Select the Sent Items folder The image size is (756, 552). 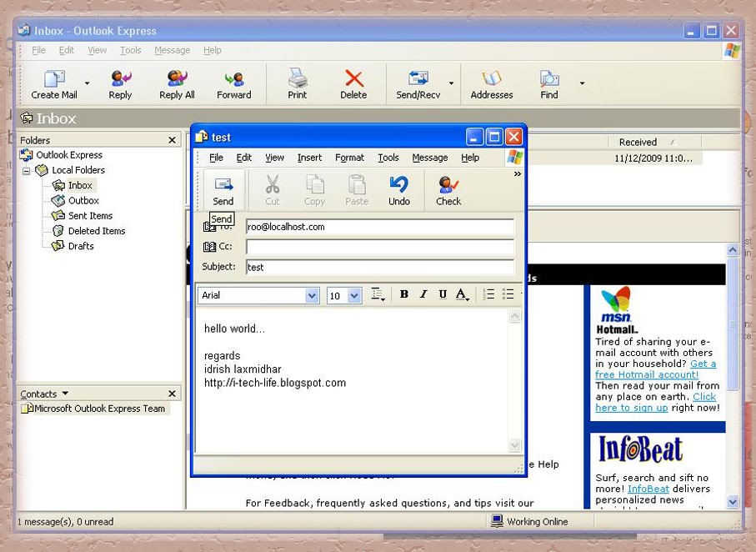coord(90,216)
